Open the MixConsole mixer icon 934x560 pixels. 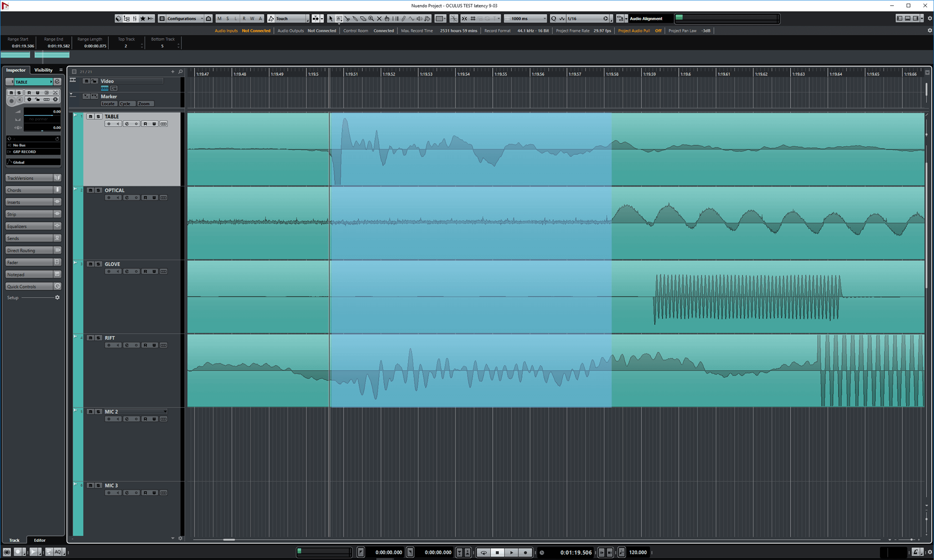point(135,19)
